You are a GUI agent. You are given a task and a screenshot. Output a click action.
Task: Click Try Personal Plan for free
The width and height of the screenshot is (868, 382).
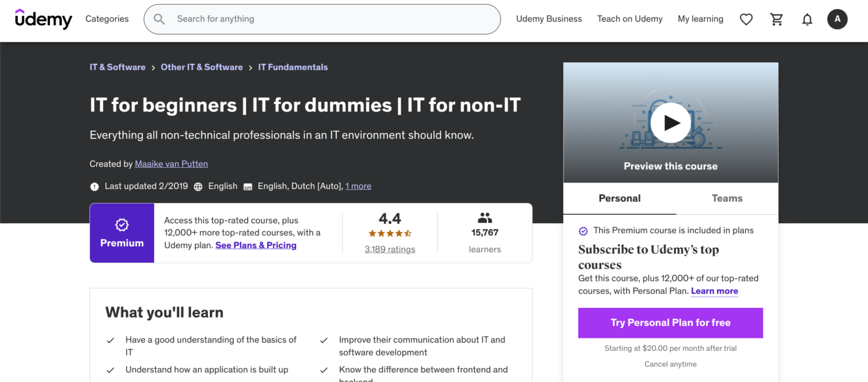click(x=670, y=323)
